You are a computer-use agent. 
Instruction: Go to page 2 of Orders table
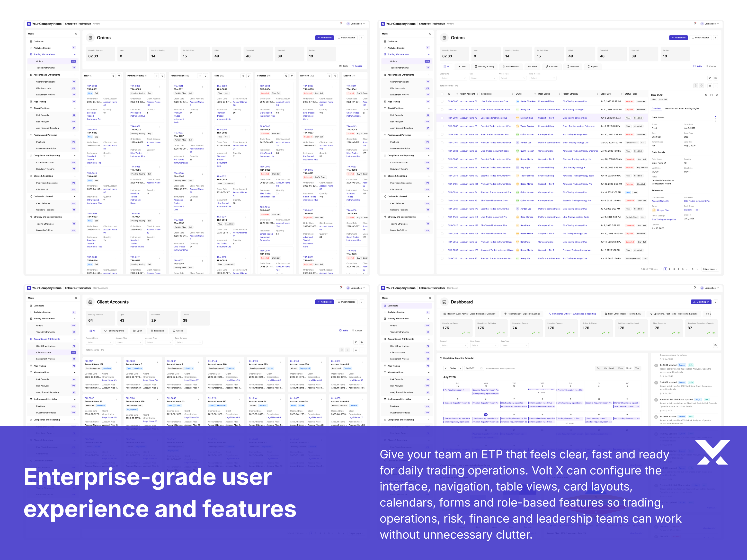[670, 269]
